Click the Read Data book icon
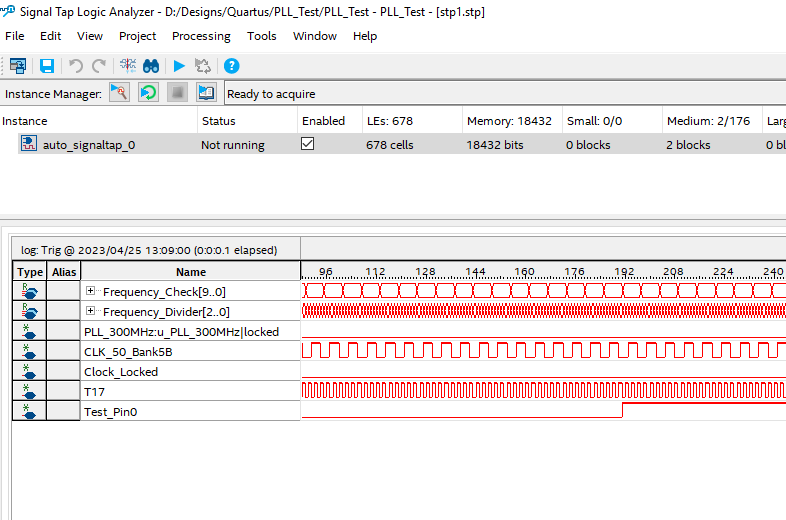The height and width of the screenshot is (520, 786). point(207,92)
